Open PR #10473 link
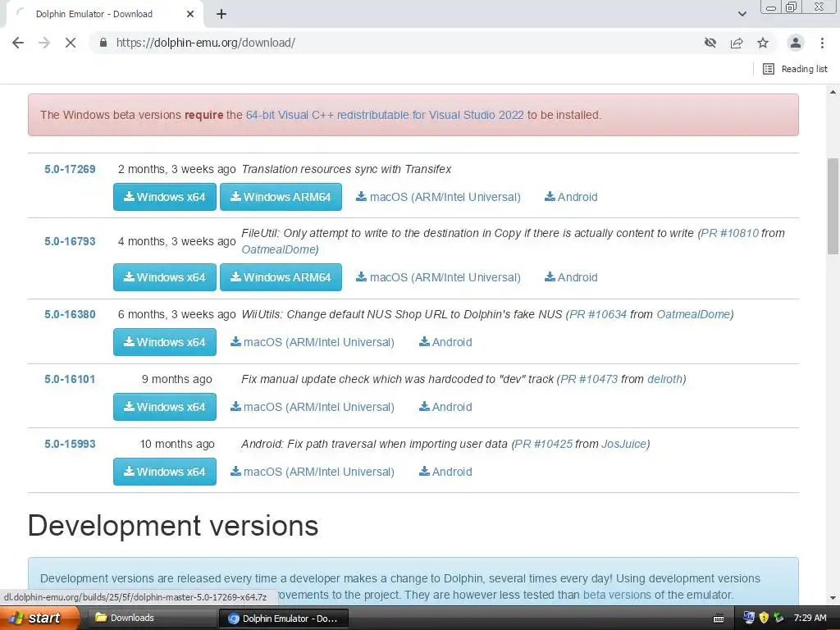 tap(589, 379)
